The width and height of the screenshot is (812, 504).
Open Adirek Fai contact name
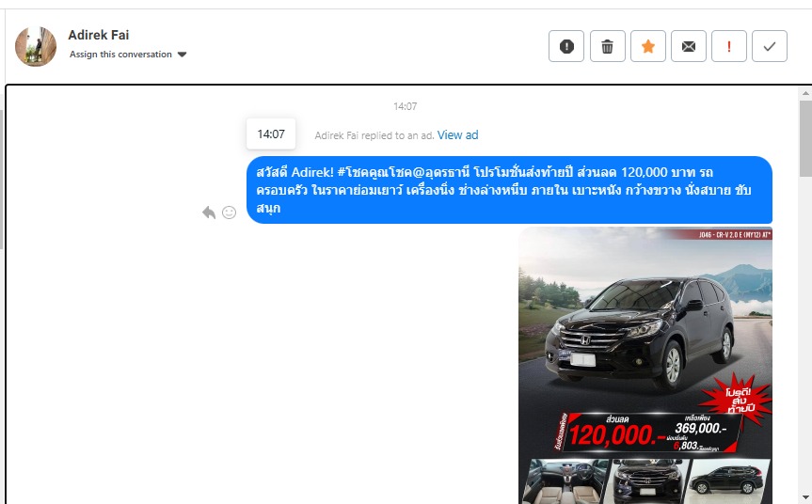[99, 35]
